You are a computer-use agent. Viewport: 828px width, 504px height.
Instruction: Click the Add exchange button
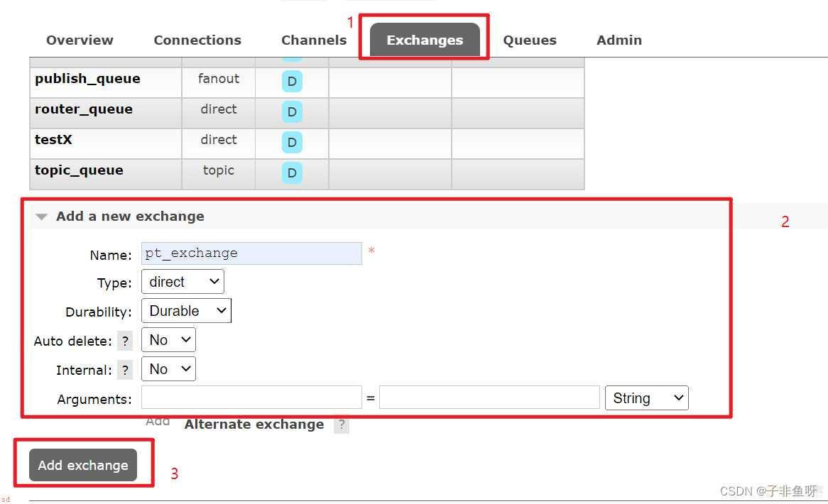pos(83,465)
